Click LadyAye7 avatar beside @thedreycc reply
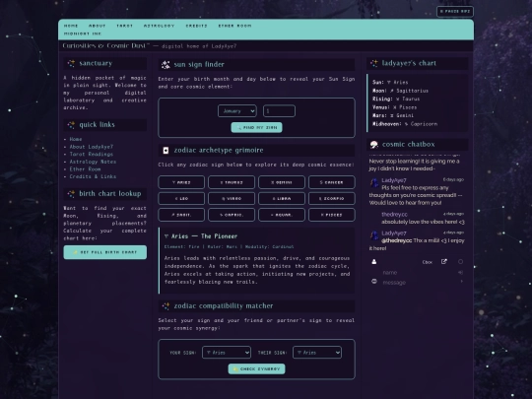This screenshot has width=532, height=399. coord(374,235)
